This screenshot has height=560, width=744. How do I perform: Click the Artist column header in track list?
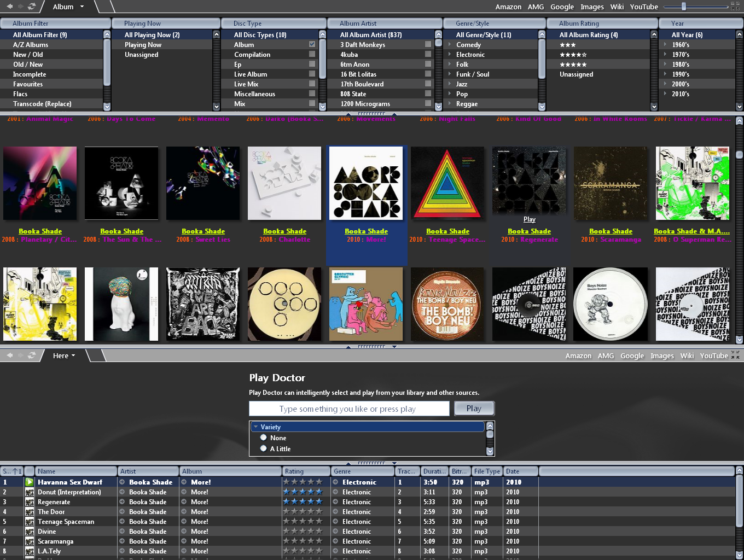tap(148, 471)
